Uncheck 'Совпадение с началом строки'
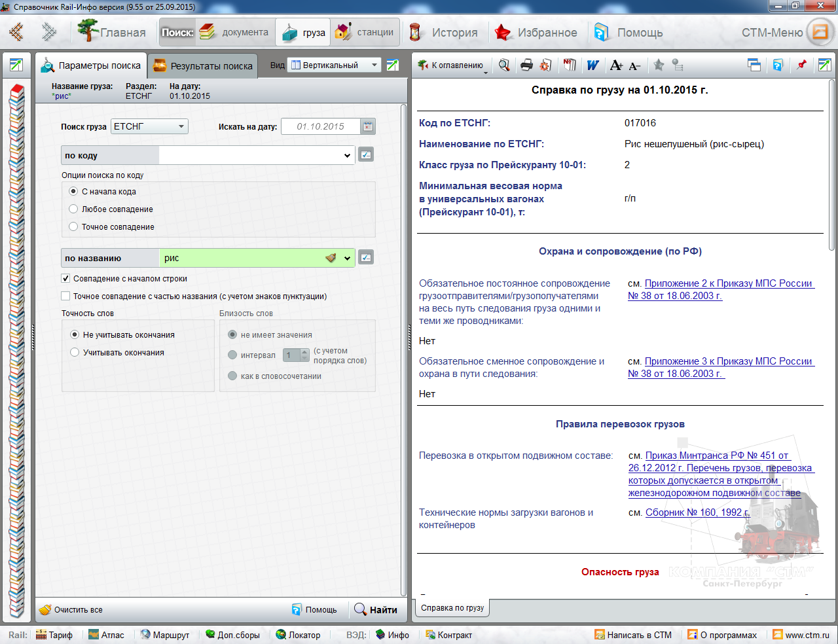Screen dimensions: 838x644 tap(65, 279)
